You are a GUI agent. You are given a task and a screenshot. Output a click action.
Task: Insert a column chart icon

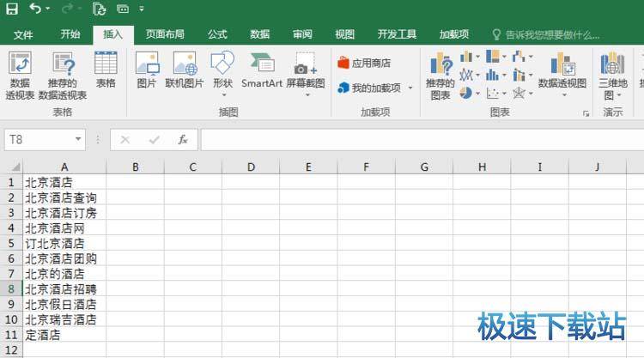click(465, 57)
